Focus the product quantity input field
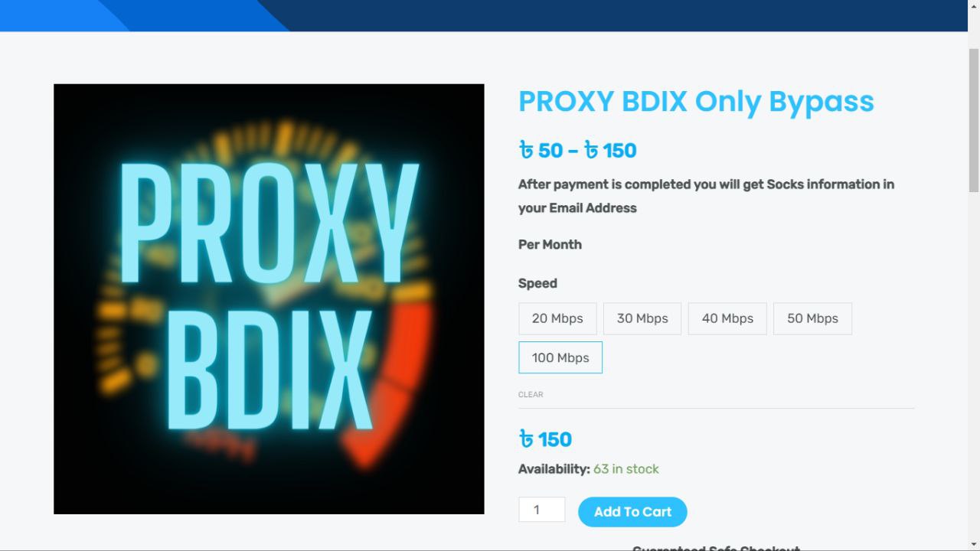 point(542,510)
